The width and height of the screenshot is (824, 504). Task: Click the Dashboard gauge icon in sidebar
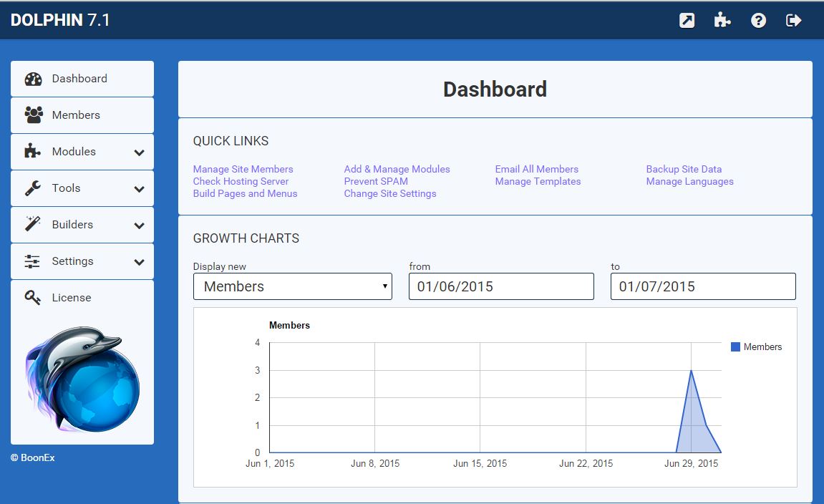point(33,79)
